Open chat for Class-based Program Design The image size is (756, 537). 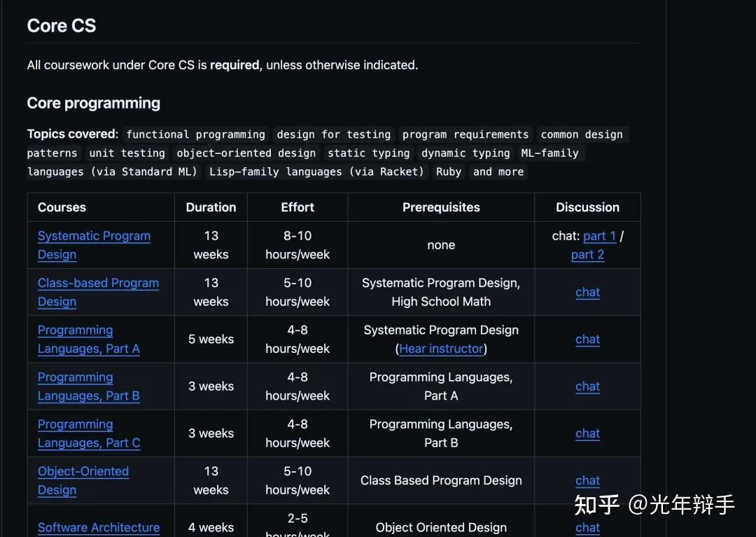(x=587, y=292)
